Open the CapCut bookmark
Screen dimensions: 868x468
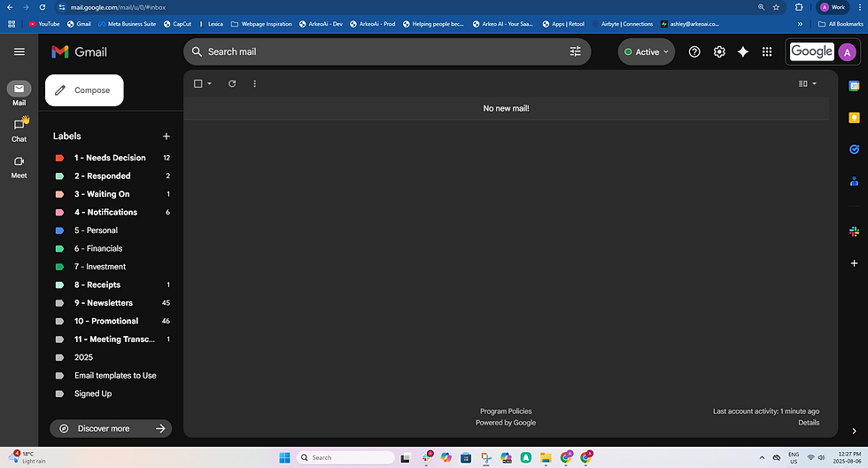click(177, 24)
